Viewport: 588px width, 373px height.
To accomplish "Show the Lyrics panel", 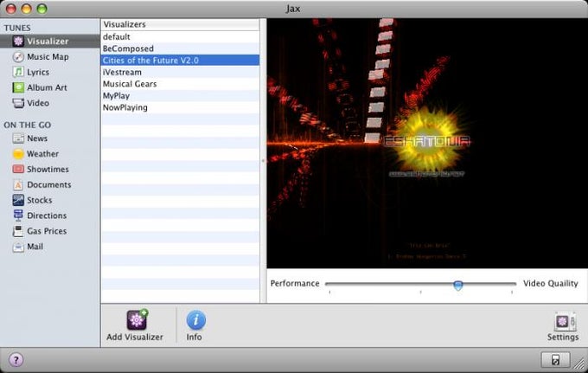I will click(31, 72).
